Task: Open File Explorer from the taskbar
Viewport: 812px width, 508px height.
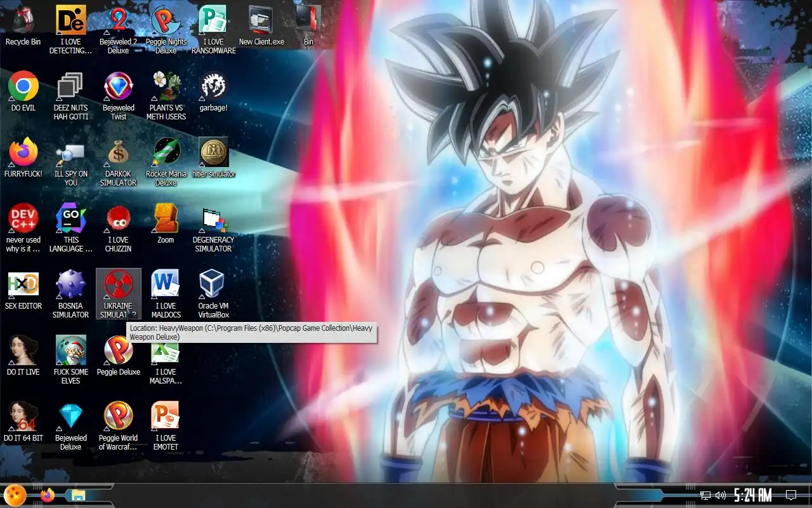Action: (78, 495)
